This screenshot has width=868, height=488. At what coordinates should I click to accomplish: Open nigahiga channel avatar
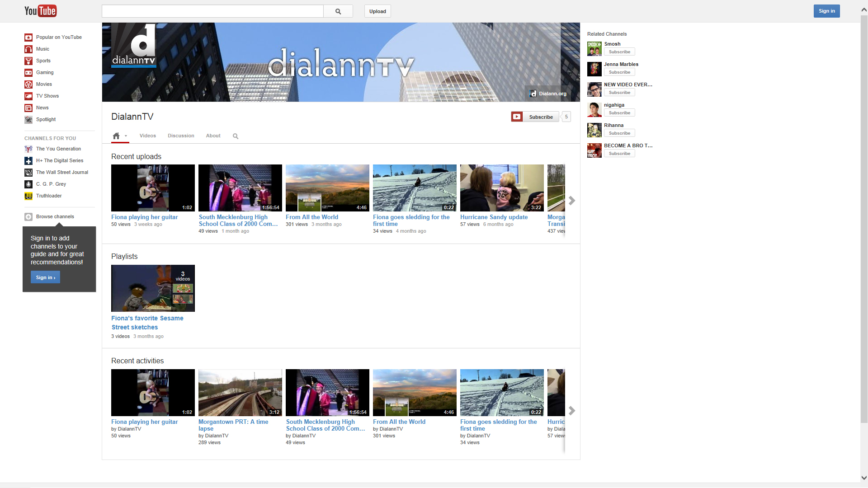click(x=594, y=109)
